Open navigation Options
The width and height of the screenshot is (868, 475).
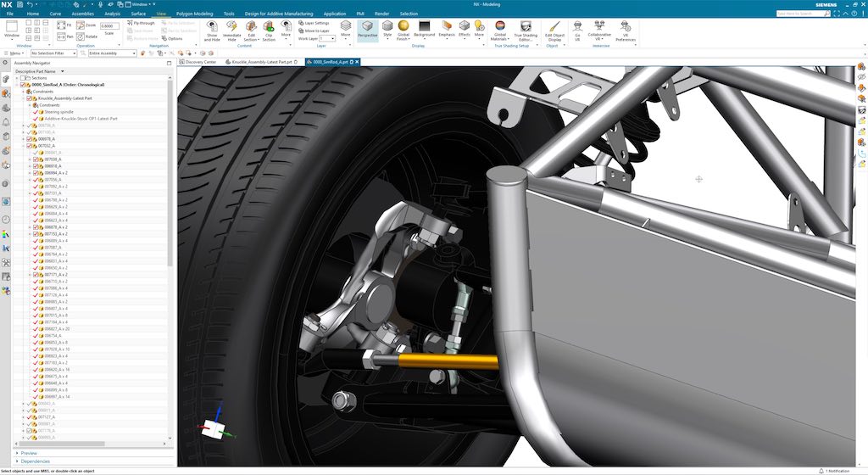(x=172, y=39)
